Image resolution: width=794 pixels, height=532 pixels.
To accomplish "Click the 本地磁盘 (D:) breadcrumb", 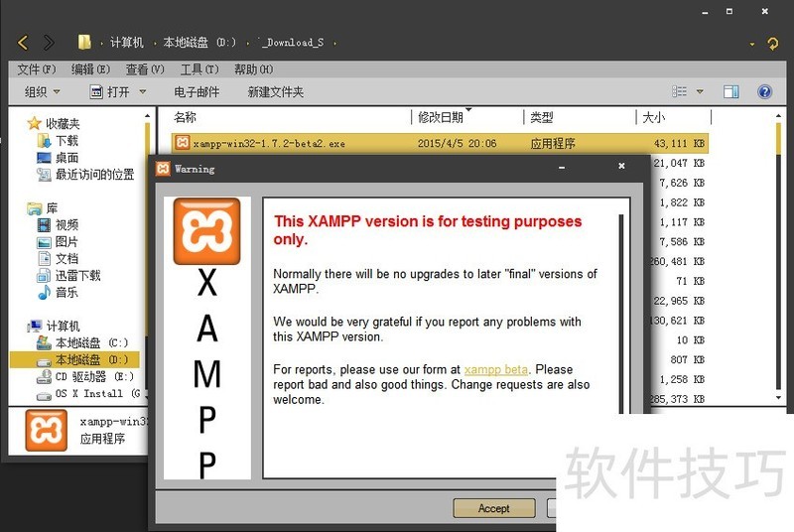I will [x=199, y=43].
